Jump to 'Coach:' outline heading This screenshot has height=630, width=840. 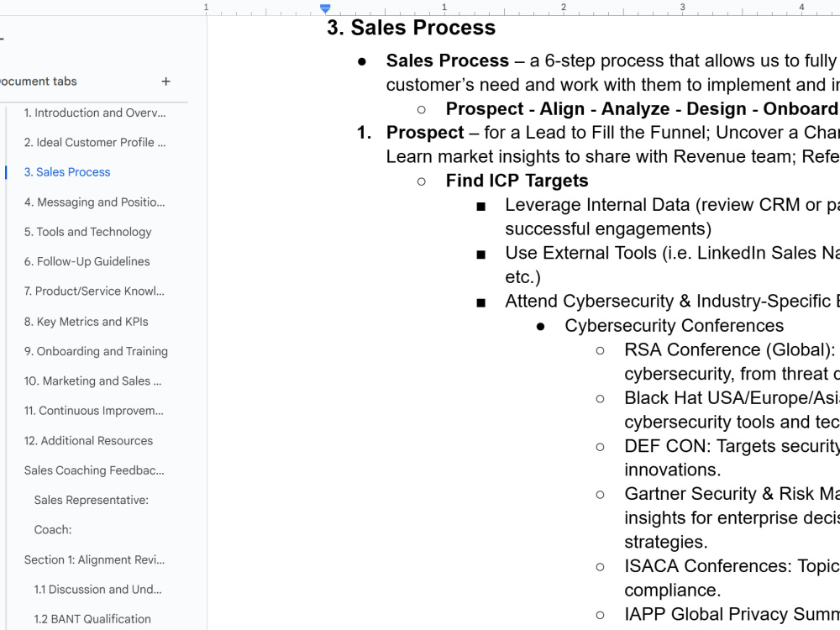click(53, 530)
